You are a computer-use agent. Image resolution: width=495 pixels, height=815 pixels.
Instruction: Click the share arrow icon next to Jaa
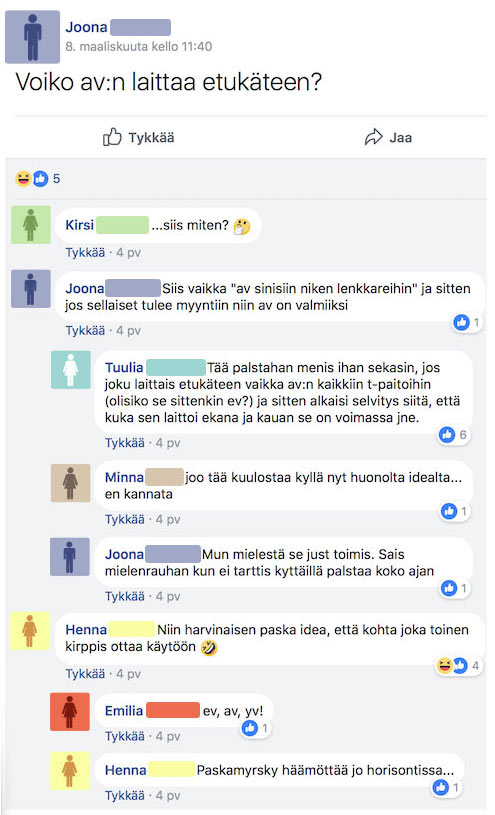pyautogui.click(x=373, y=137)
